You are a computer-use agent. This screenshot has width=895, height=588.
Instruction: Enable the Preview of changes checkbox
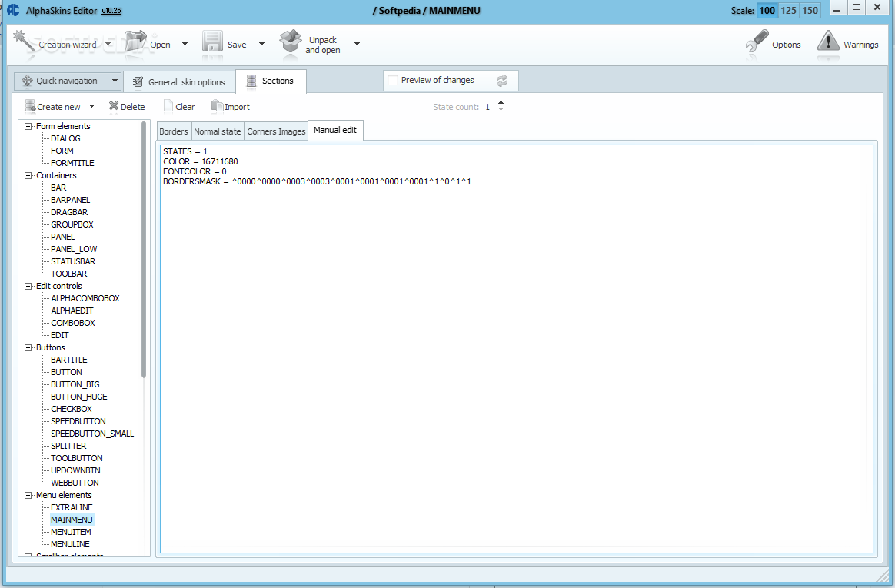[393, 81]
